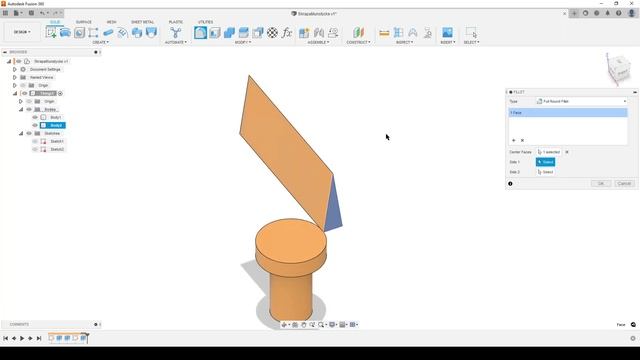640x360 pixels.
Task: Expand Document Settings node
Action: 15,69
